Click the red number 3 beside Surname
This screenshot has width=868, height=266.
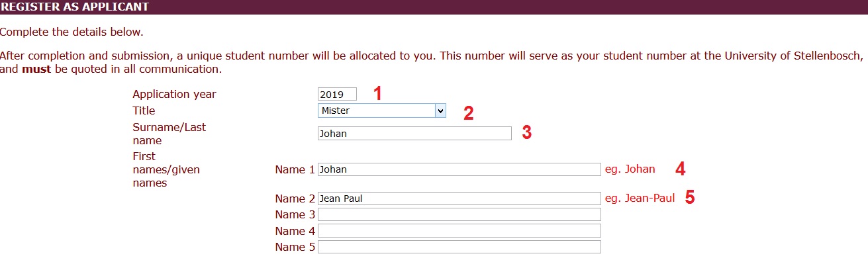coord(526,133)
